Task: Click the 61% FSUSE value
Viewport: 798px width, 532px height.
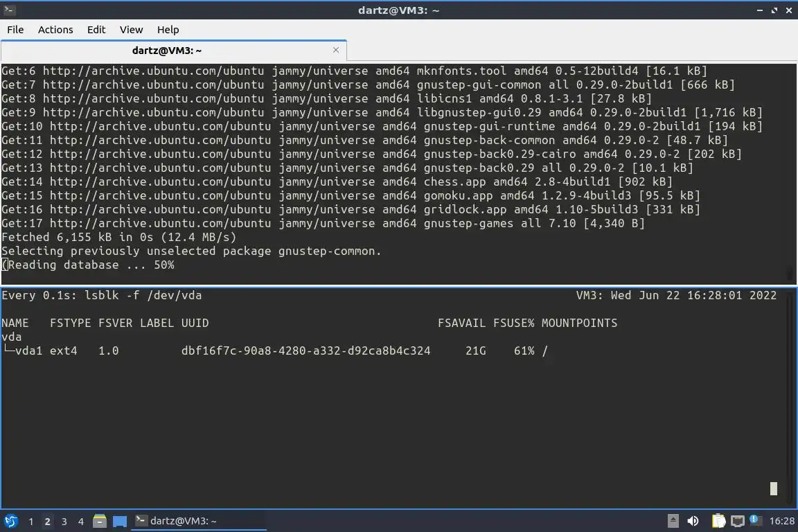Action: tap(524, 351)
